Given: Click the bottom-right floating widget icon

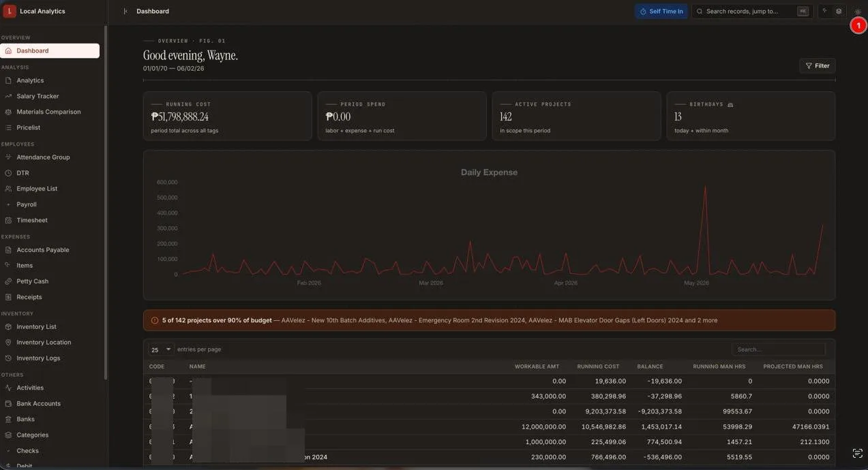Looking at the screenshot, I should coord(858,454).
